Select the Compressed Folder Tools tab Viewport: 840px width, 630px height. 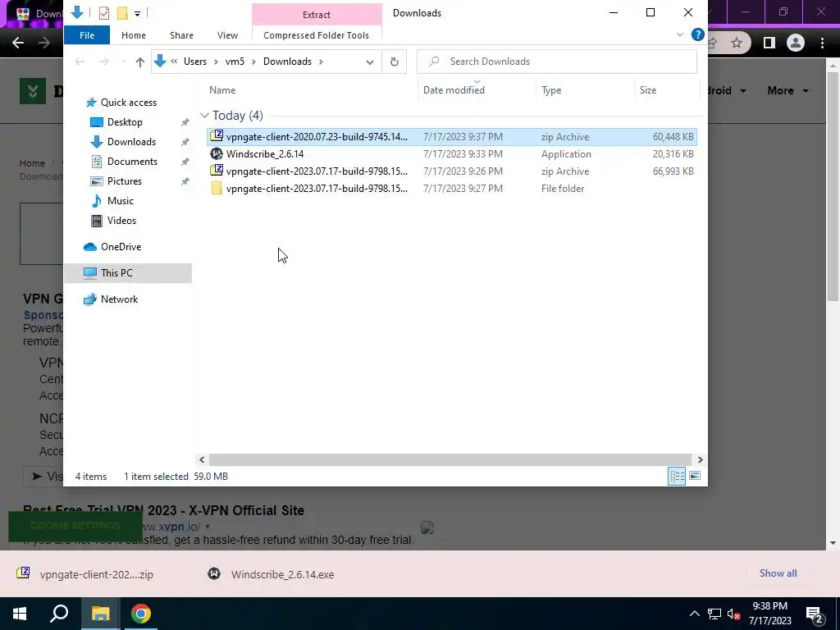[316, 35]
